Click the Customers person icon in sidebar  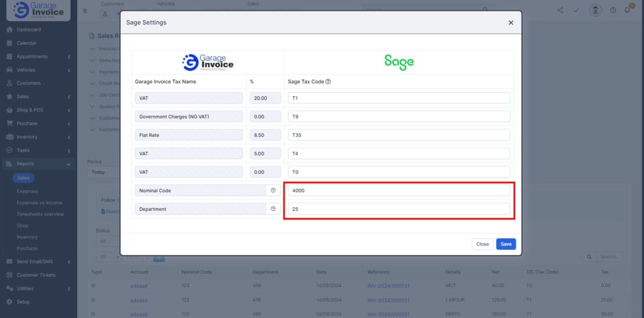(x=9, y=83)
